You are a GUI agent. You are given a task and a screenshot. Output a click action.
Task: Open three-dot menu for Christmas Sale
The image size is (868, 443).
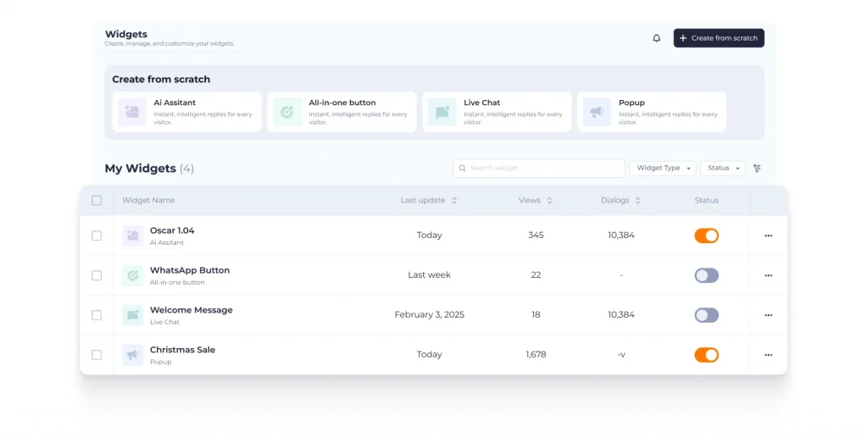(768, 355)
